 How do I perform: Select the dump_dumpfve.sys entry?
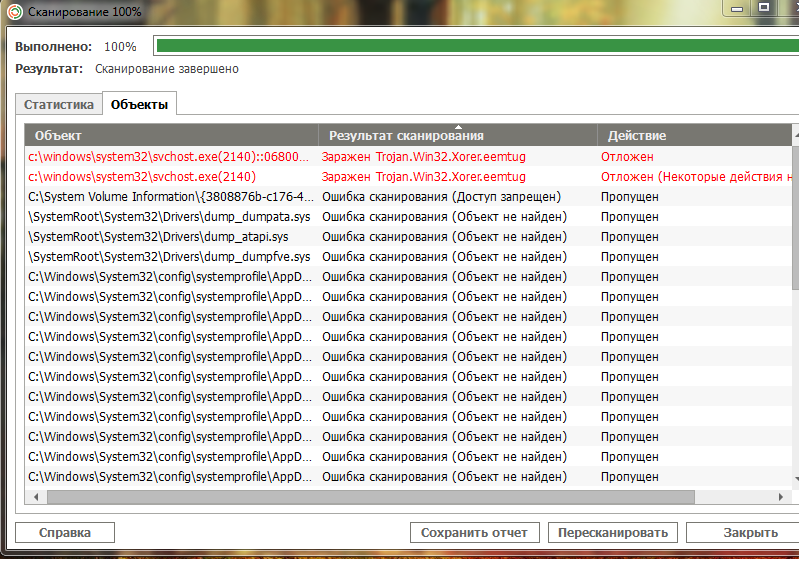pyautogui.click(x=170, y=257)
